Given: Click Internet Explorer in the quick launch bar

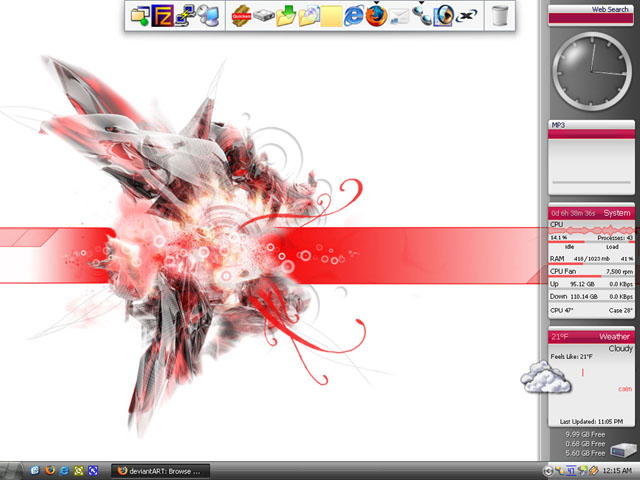Looking at the screenshot, I should [64, 471].
